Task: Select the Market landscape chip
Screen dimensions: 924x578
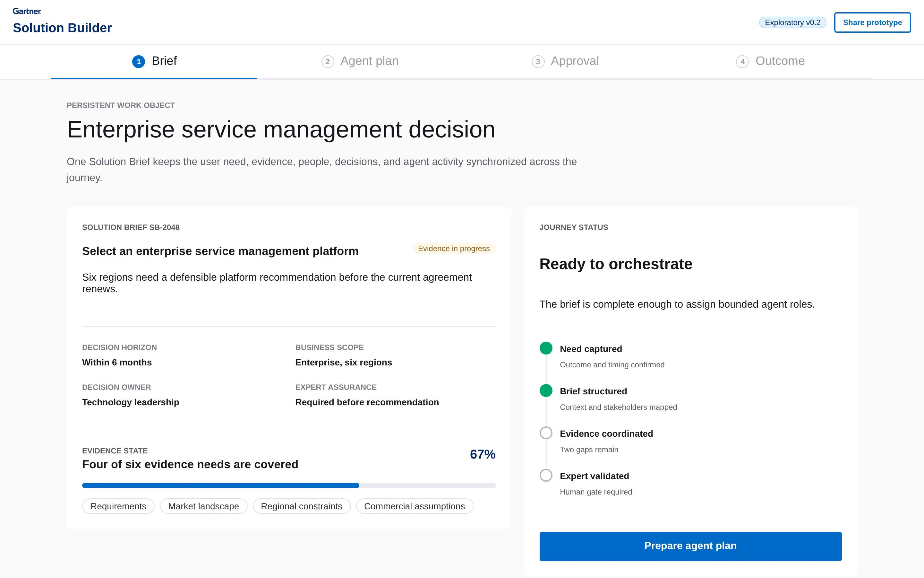Action: pyautogui.click(x=203, y=506)
